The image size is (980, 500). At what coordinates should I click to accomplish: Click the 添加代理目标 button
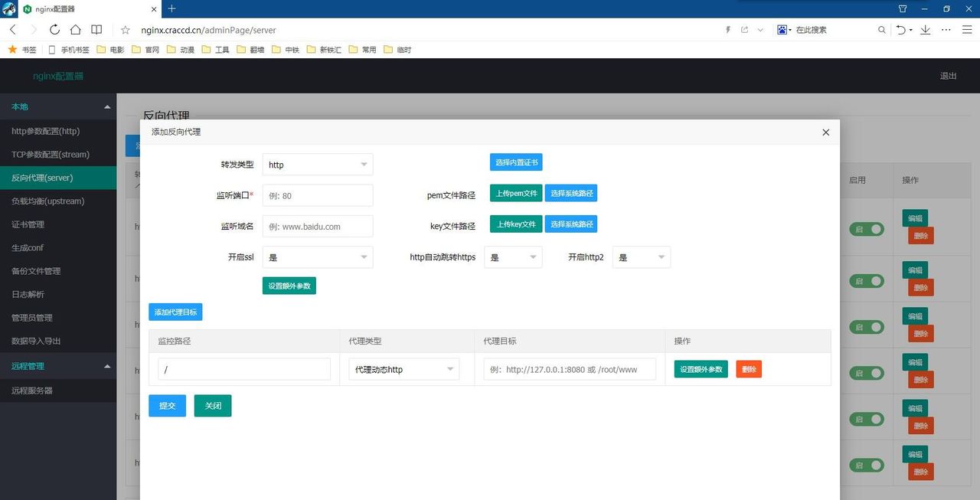[175, 312]
